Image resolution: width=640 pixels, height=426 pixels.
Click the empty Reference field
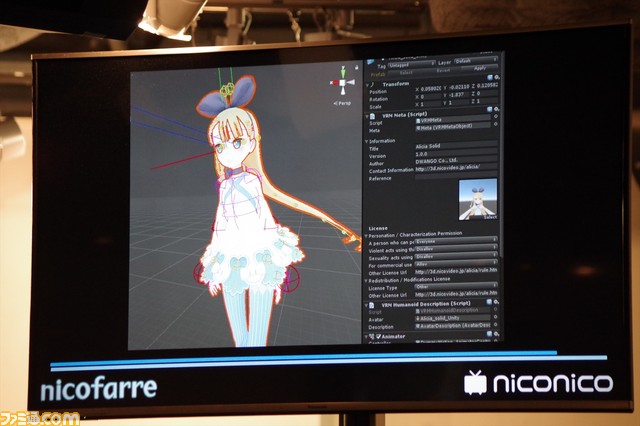click(456, 176)
